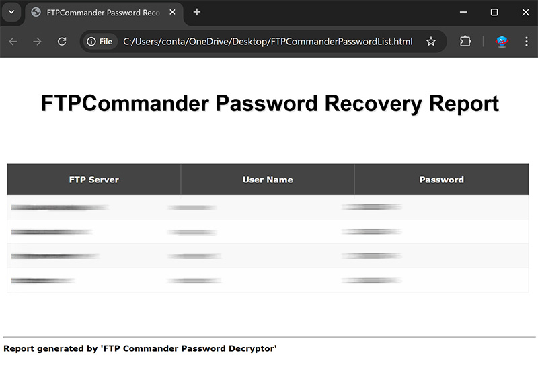The image size is (538, 392).
Task: Click the FTP Server column header
Action: (94, 180)
